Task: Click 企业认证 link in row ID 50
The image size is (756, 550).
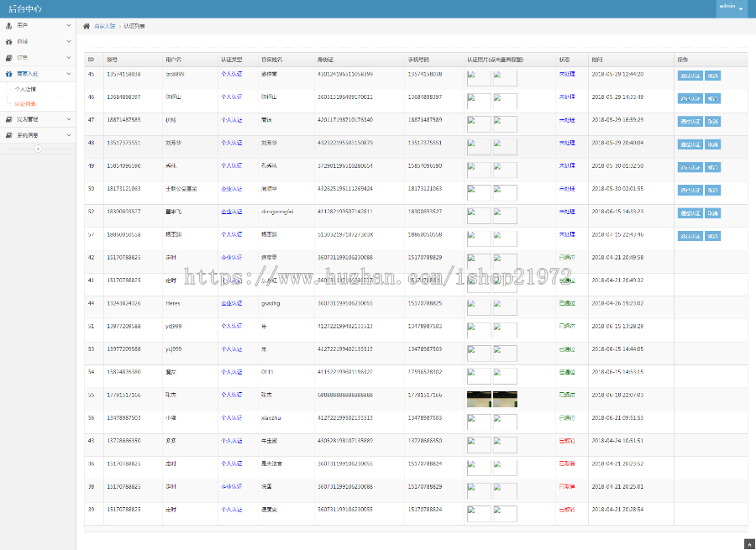Action: (x=231, y=189)
